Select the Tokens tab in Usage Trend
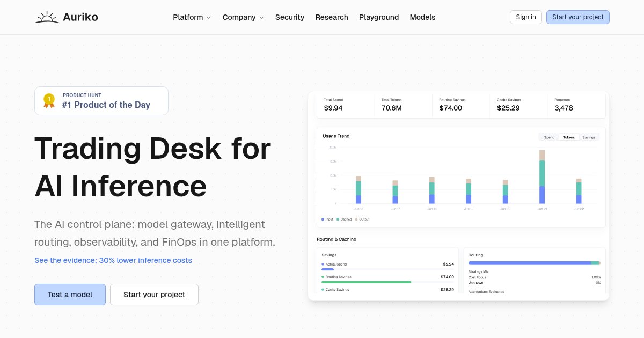 point(569,137)
